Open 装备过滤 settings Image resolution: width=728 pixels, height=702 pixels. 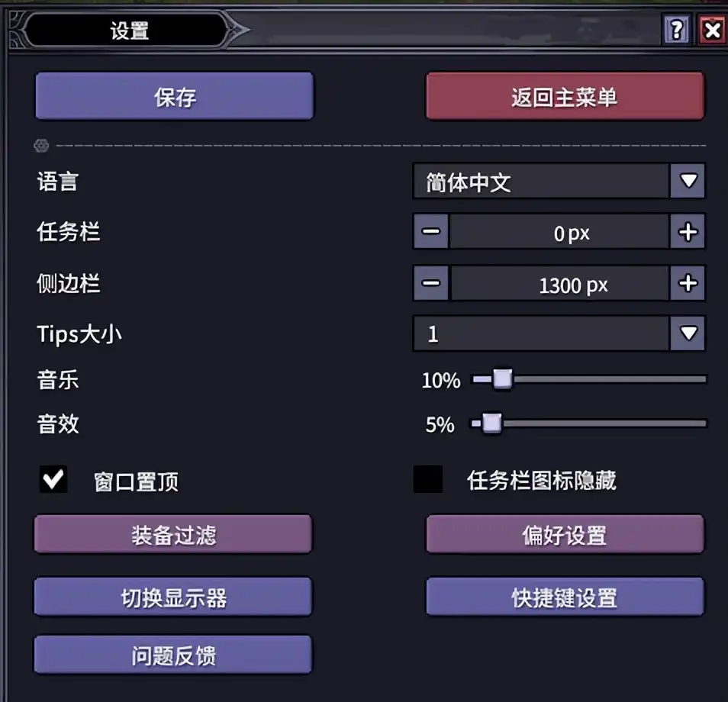[172, 534]
